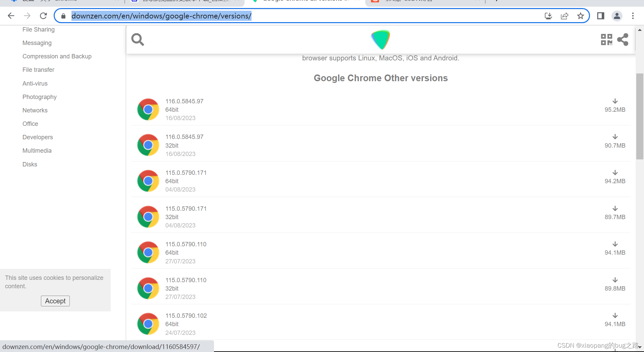The image size is (644, 352).
Task: Open the browser side panel icon
Action: [601, 16]
